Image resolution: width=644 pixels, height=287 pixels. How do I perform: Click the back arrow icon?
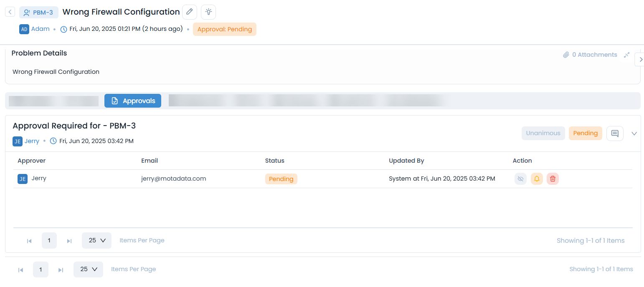10,12
